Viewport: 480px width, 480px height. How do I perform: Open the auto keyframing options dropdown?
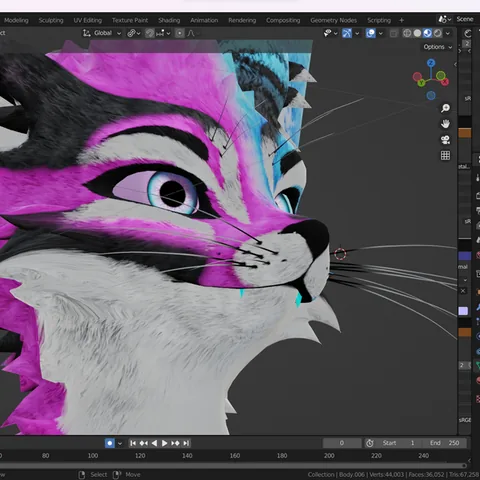(120, 443)
